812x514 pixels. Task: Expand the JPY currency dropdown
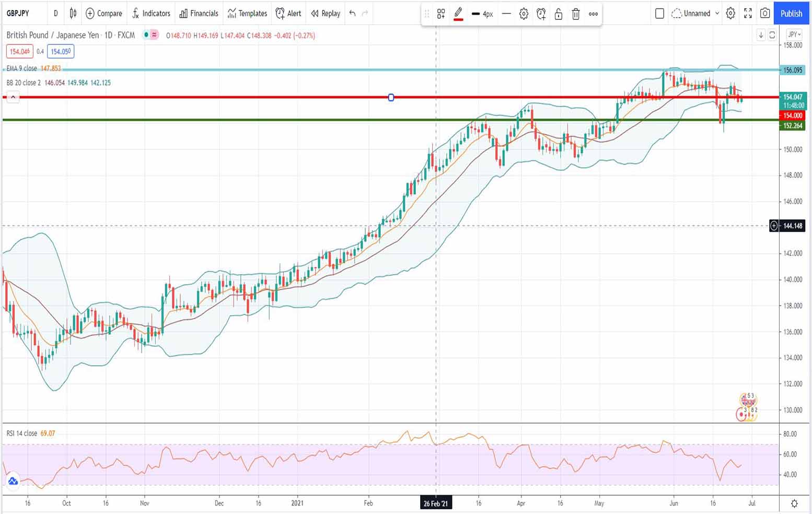(x=794, y=34)
